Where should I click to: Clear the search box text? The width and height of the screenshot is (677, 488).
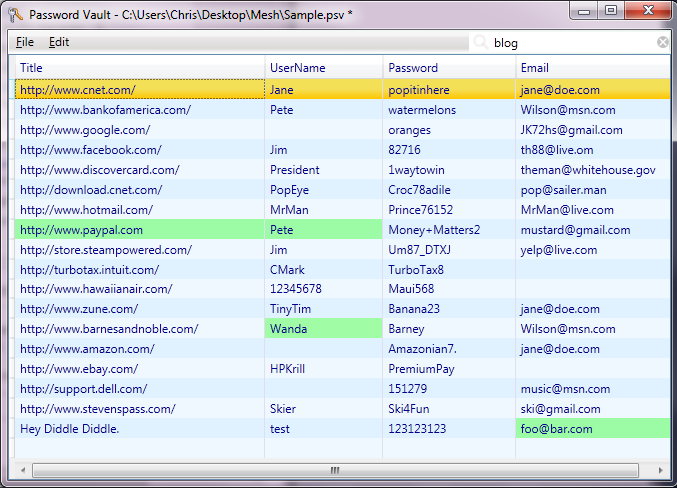pos(662,43)
